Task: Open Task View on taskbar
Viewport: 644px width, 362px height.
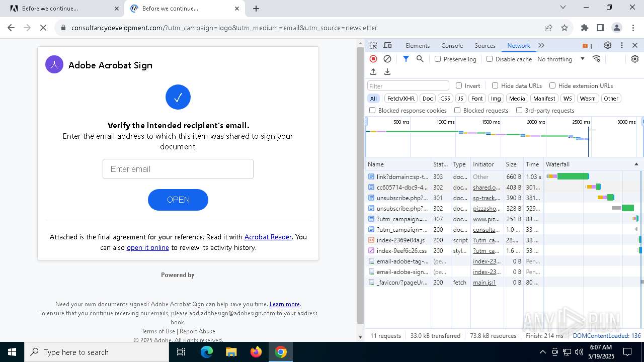Action: pyautogui.click(x=181, y=352)
